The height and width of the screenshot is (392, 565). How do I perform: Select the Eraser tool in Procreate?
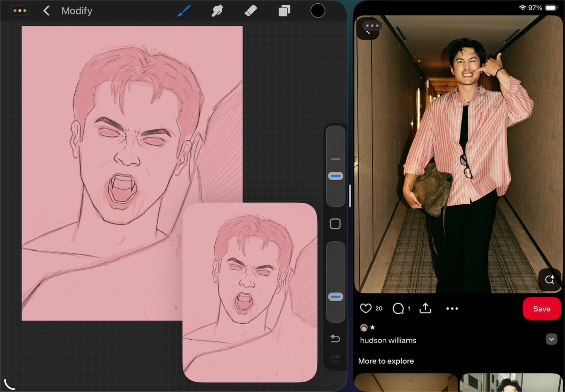pos(250,10)
